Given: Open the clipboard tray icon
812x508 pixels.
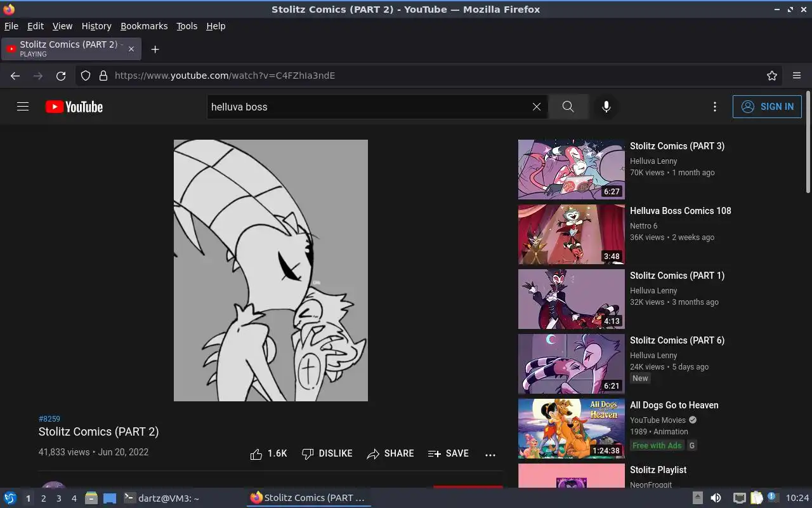Looking at the screenshot, I should 756,498.
